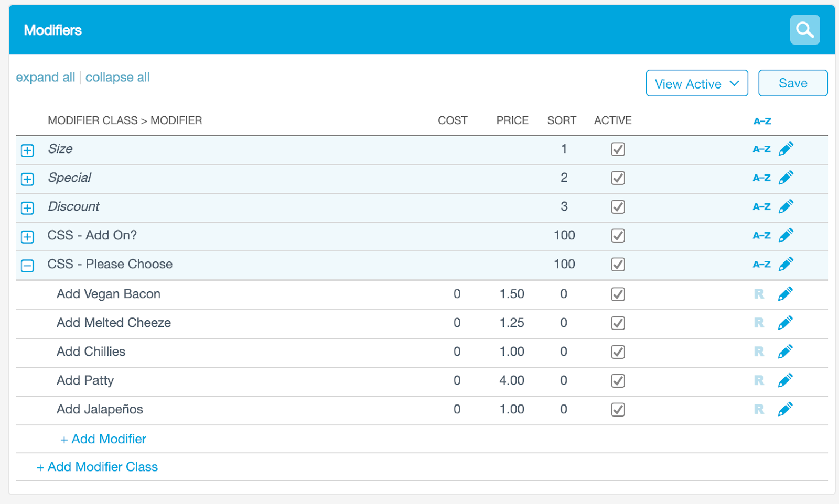Click the + Add Modifier Class link
Screen dimensions: 839x504
point(98,467)
